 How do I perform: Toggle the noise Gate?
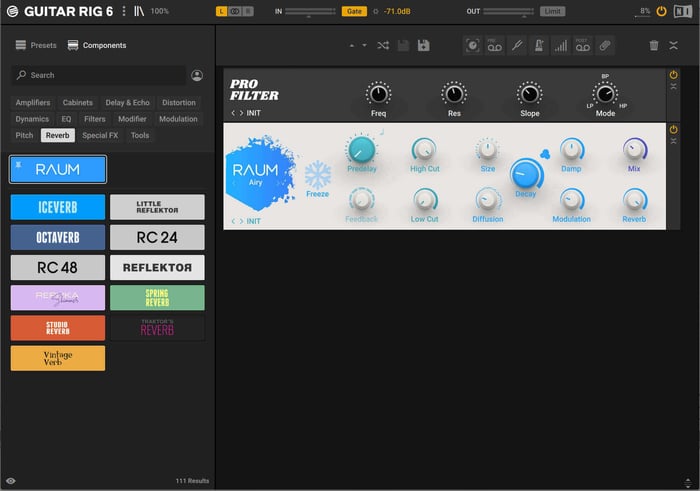pyautogui.click(x=354, y=11)
